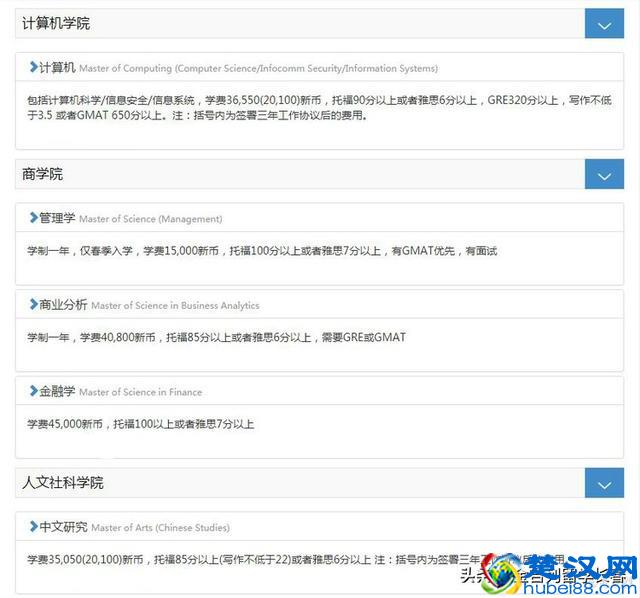The height and width of the screenshot is (598, 640).
Task: Collapse the 计算机学院 section with its blue chevron
Action: point(604,24)
